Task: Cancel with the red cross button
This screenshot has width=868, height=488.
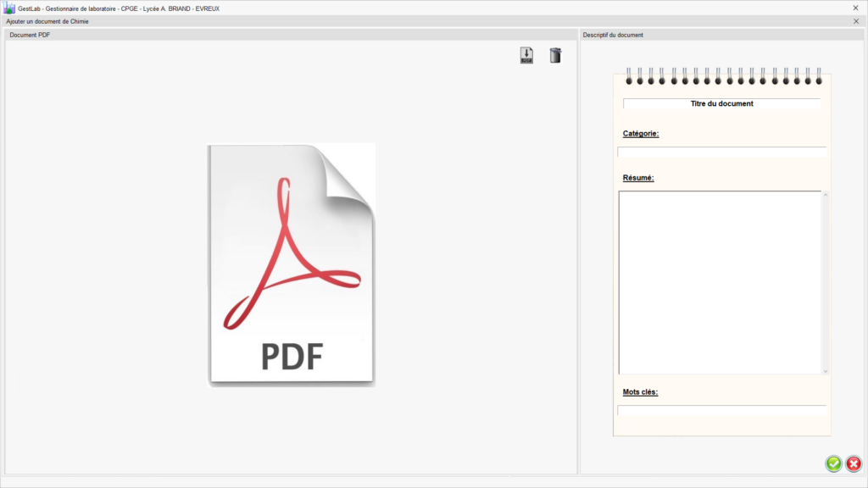Action: 854,463
